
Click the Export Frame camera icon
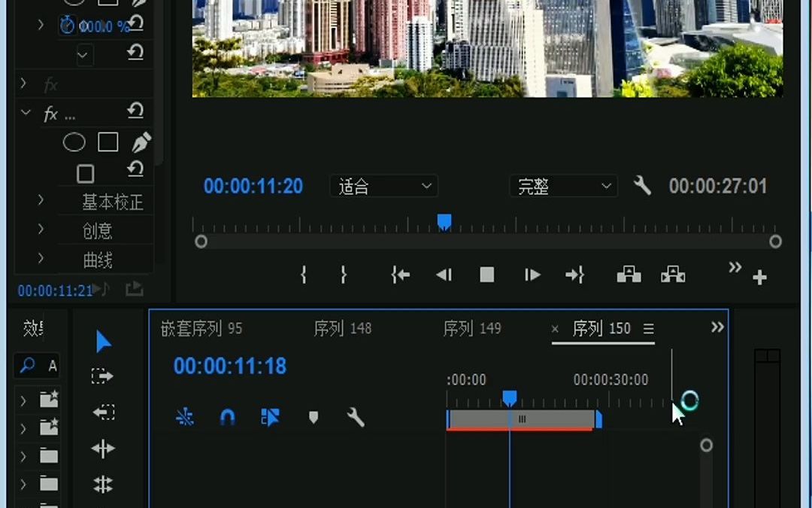629,275
